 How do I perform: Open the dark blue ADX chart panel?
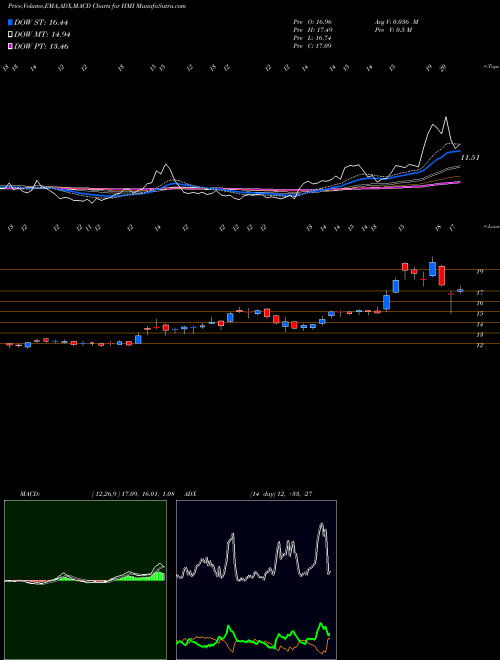coord(256,580)
